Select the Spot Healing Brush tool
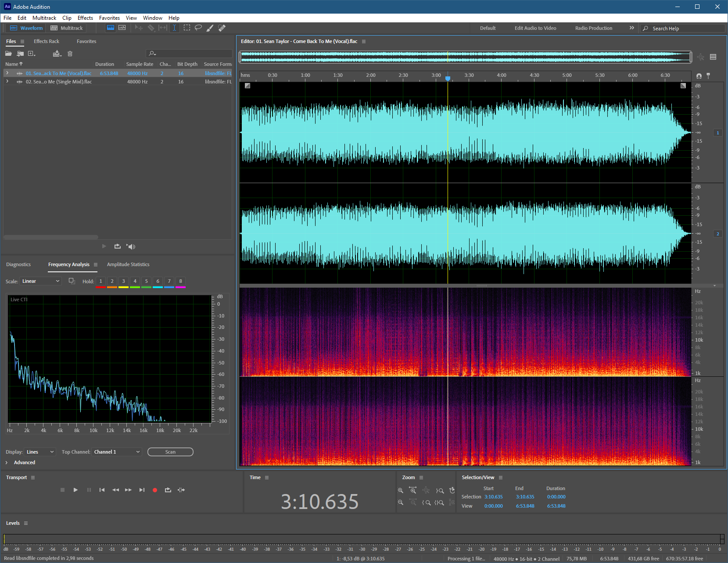The height and width of the screenshot is (563, 728). click(222, 28)
